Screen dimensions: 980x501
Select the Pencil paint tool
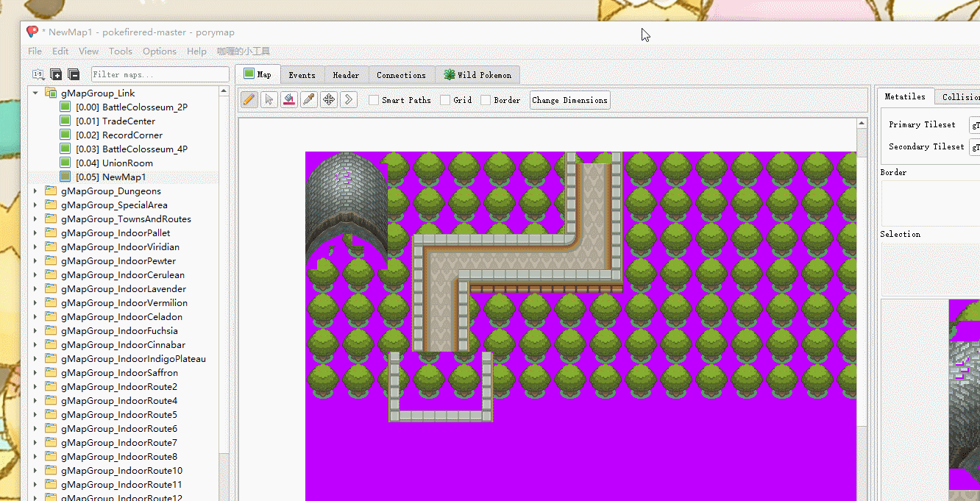[249, 99]
